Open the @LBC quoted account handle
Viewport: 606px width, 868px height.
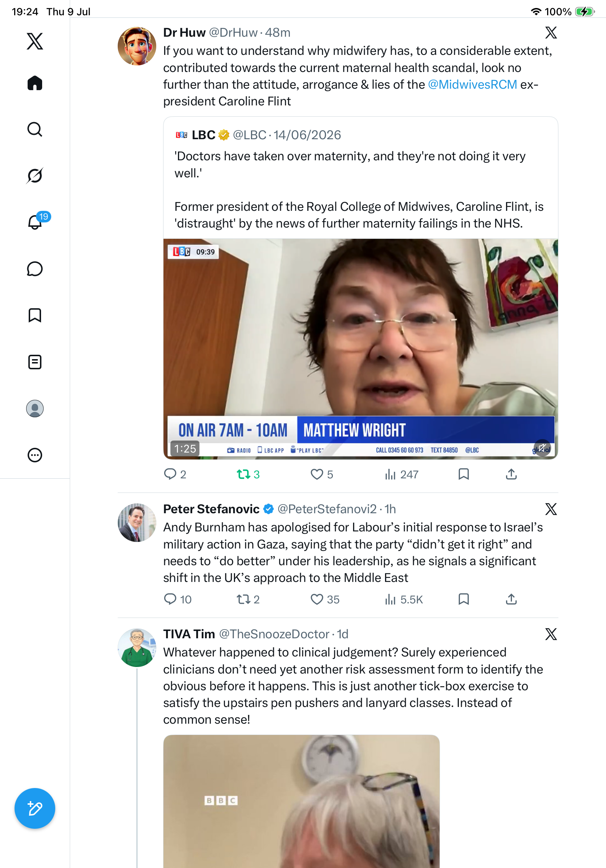(249, 135)
